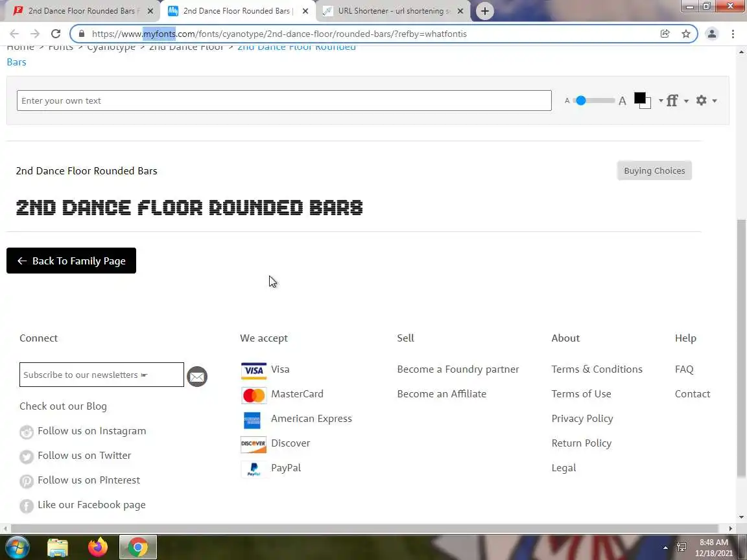Reload the page

click(x=56, y=34)
